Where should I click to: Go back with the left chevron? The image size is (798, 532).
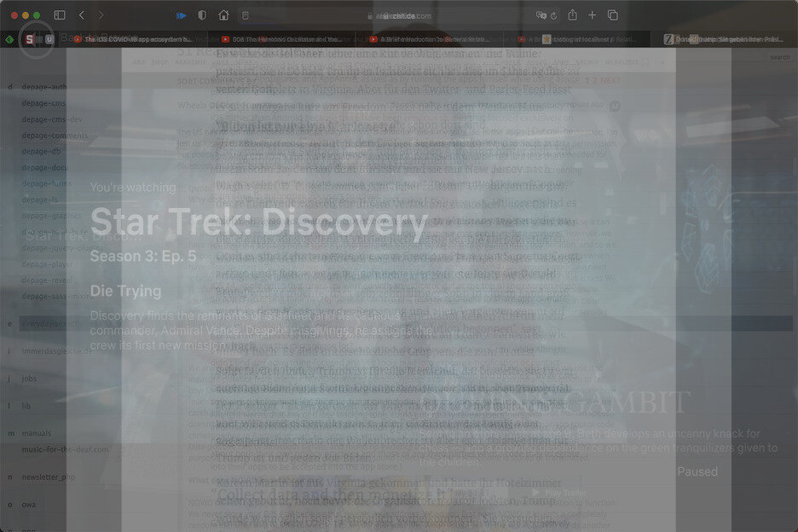click(82, 15)
